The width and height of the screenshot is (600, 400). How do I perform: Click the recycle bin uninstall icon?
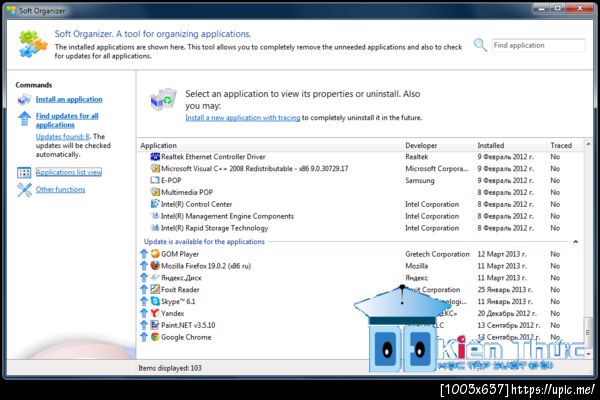coord(163,99)
